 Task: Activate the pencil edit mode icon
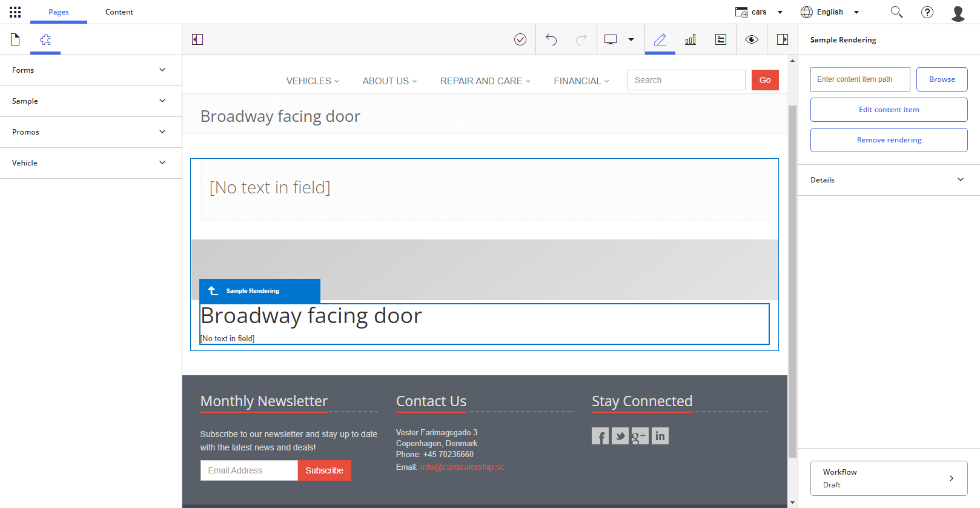pyautogui.click(x=660, y=39)
